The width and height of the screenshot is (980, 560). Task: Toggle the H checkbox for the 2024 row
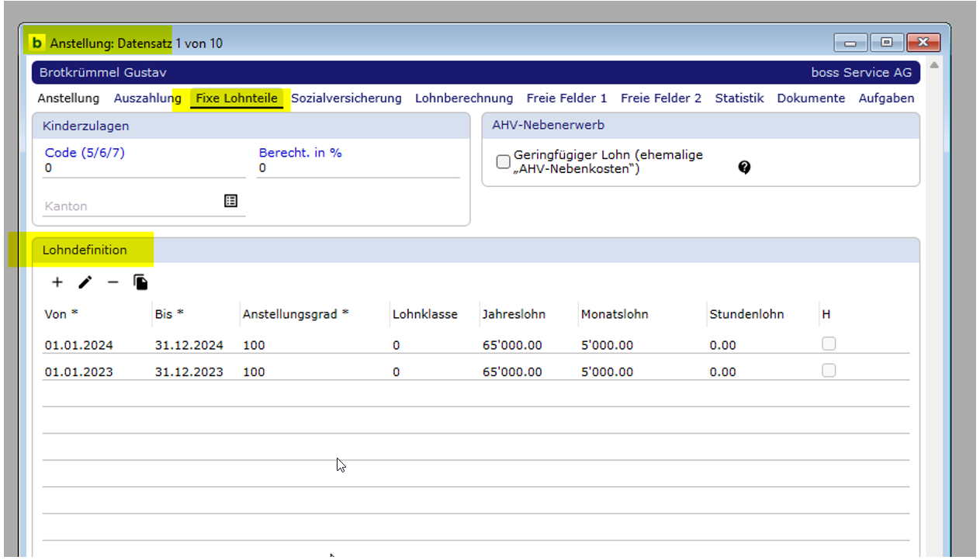click(829, 344)
